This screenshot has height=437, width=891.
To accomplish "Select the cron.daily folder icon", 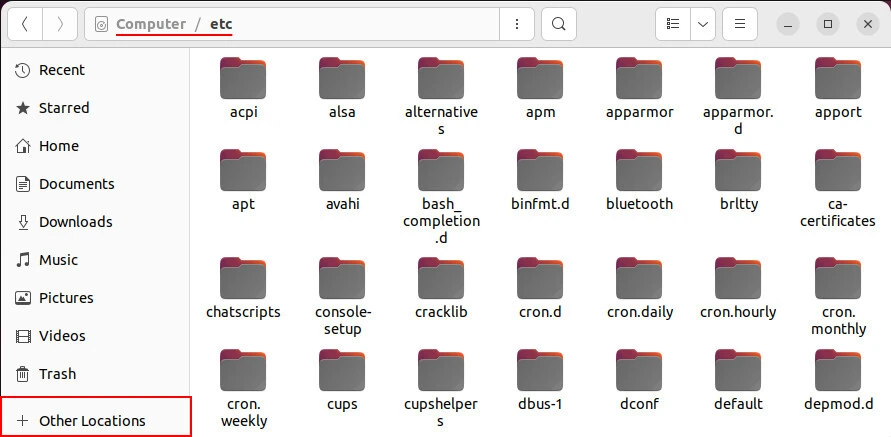I will pyautogui.click(x=639, y=278).
